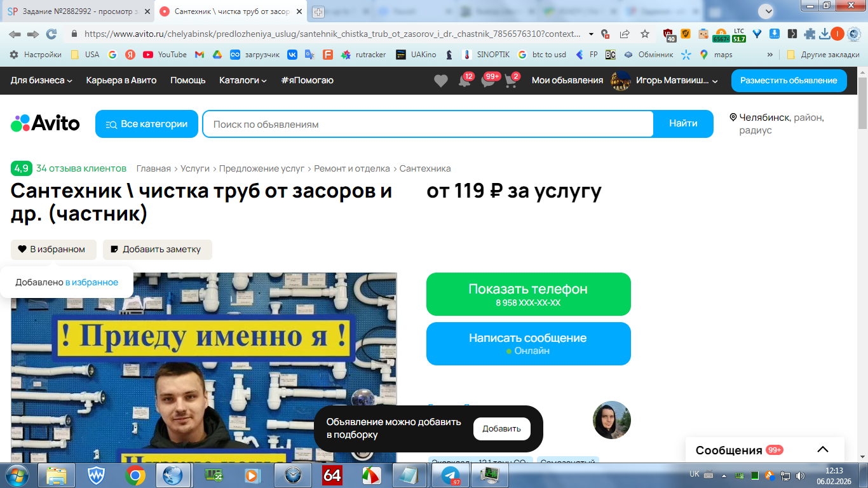The height and width of the screenshot is (488, 868).
Task: Show more bookmarks with the double chevron
Action: (x=770, y=55)
